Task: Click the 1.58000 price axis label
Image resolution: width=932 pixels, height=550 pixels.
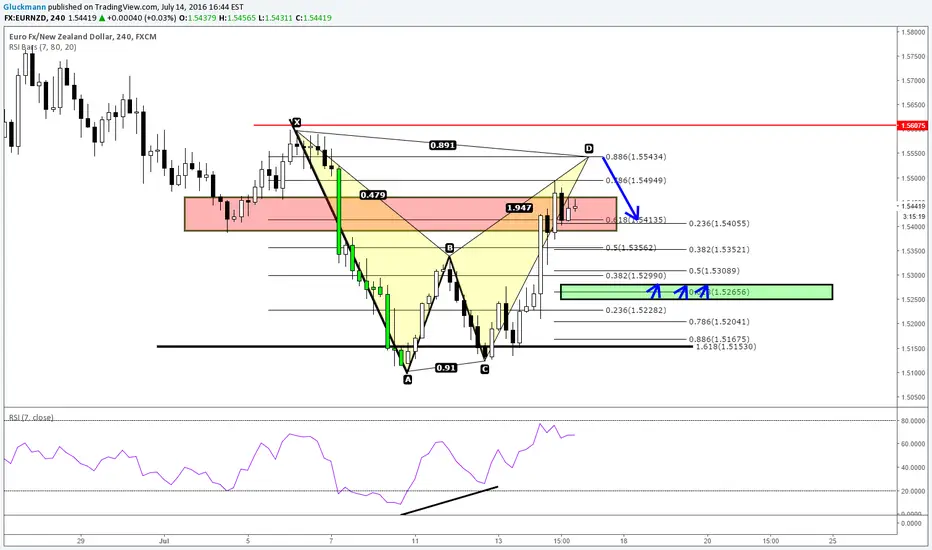Action: [x=913, y=32]
